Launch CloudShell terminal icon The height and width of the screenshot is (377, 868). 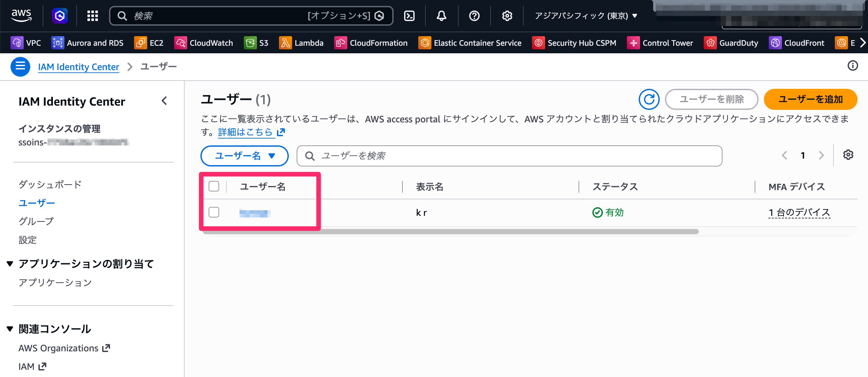point(409,16)
